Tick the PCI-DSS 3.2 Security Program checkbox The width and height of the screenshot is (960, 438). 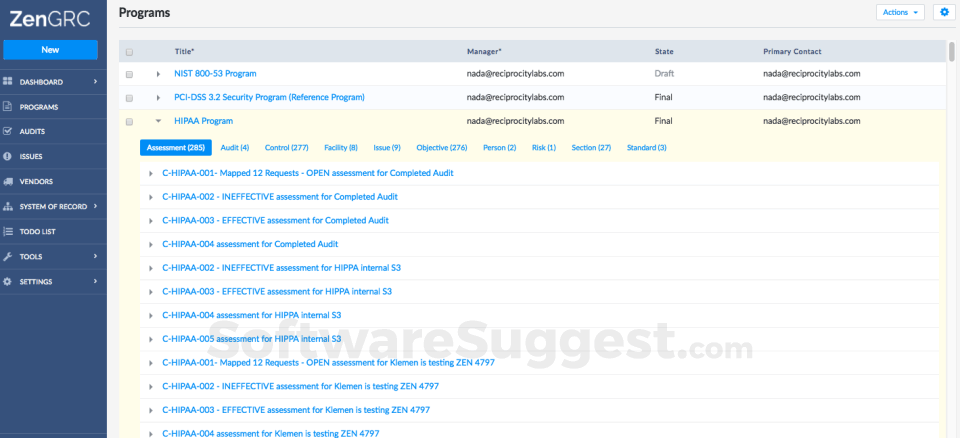(129, 98)
